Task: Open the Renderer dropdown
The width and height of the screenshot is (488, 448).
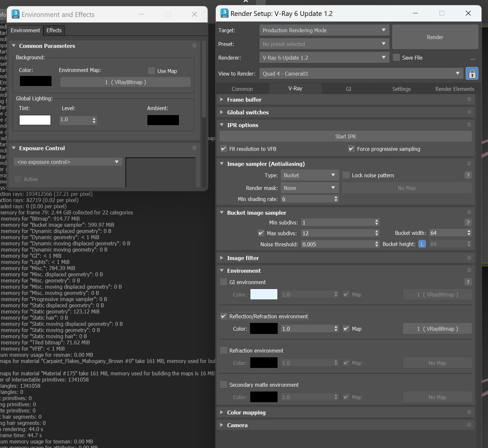Action: click(x=324, y=58)
